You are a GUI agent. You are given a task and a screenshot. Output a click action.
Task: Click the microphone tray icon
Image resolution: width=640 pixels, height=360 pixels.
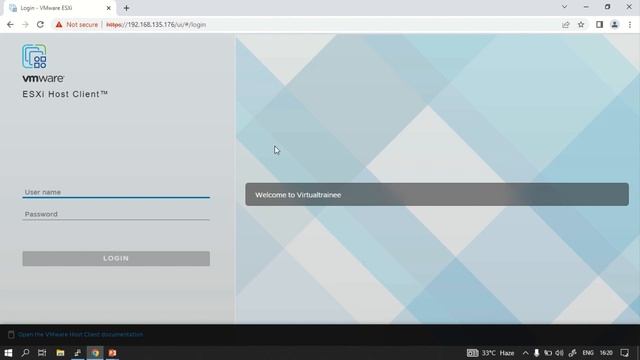click(536, 353)
